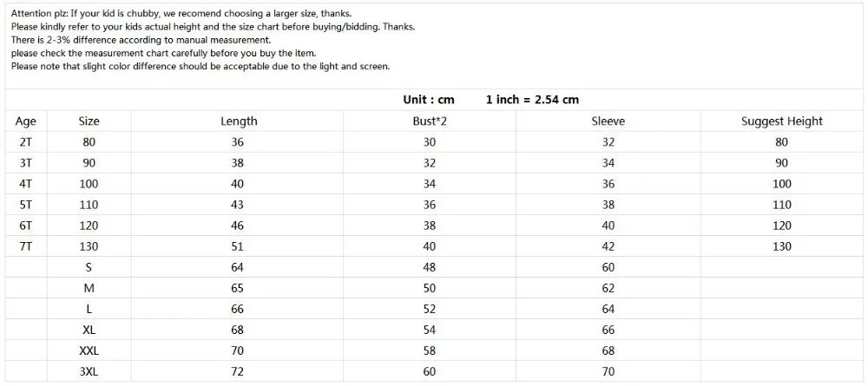Screen dimensions: 868x386
Task: Click the suggest height value 130
Action: pyautogui.click(x=782, y=246)
